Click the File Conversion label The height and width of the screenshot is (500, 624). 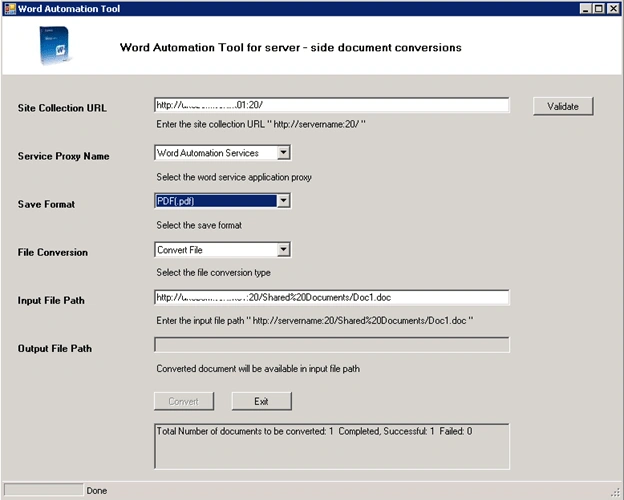pyautogui.click(x=53, y=252)
